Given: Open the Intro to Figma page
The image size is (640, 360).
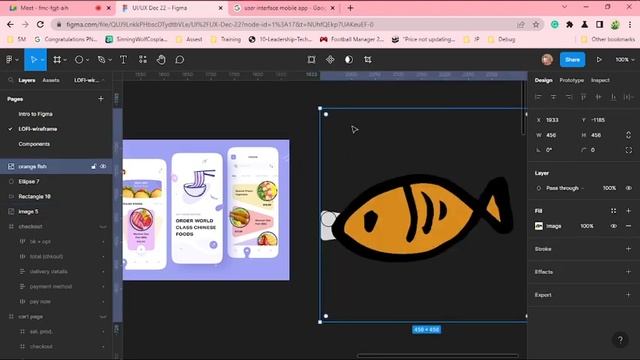Looking at the screenshot, I should [x=36, y=114].
